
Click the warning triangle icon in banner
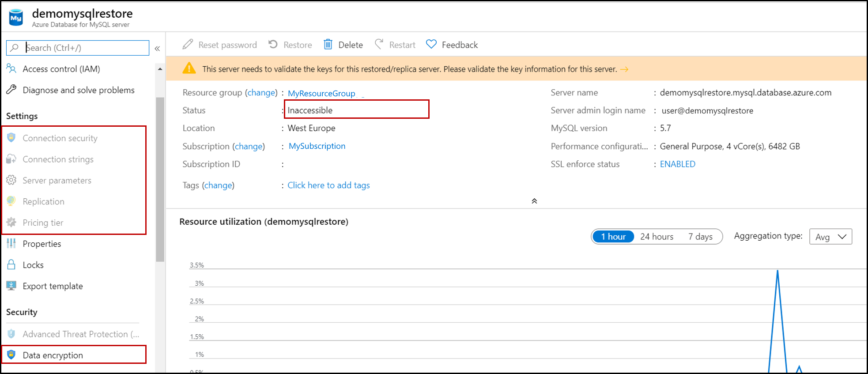(189, 68)
